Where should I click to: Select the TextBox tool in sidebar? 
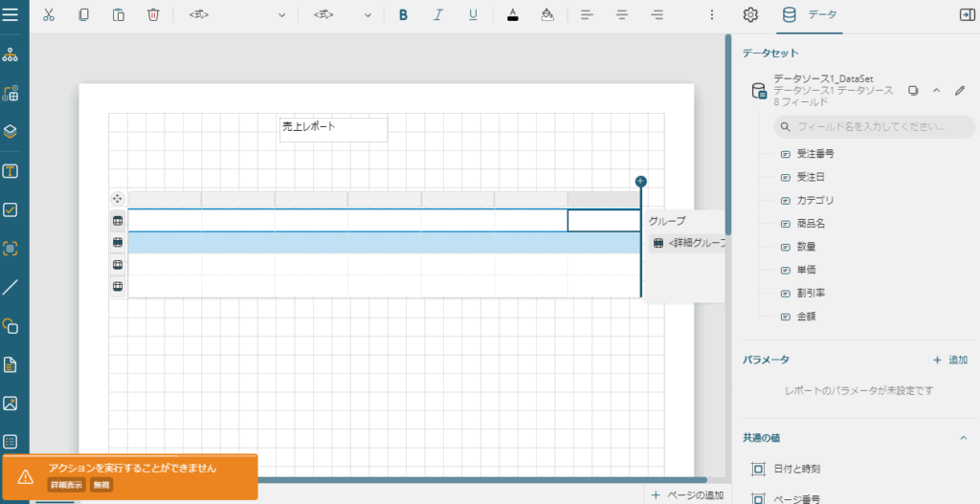[11, 171]
